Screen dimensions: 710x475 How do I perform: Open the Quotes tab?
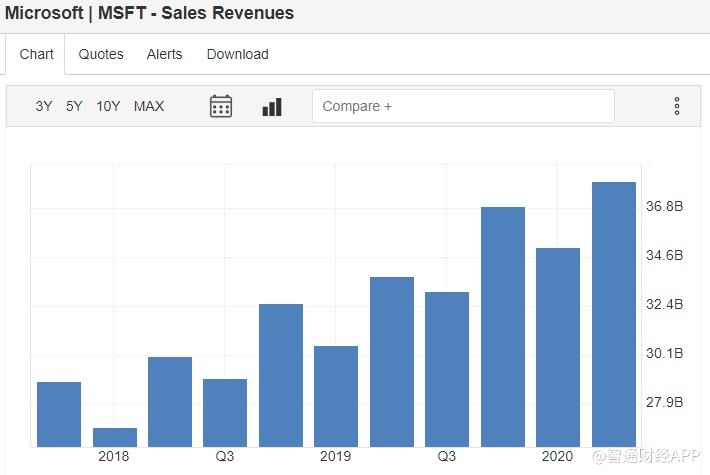click(x=101, y=54)
